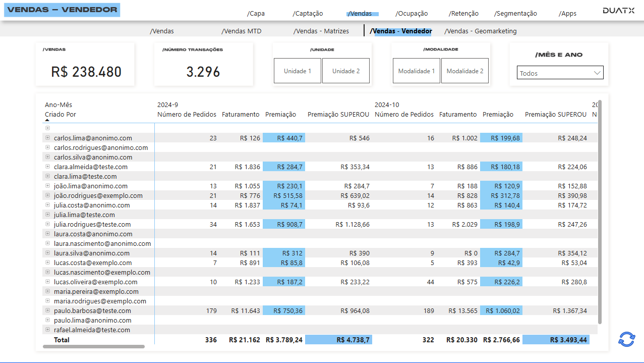Toggle the Modalidade 2 filter

coord(465,70)
